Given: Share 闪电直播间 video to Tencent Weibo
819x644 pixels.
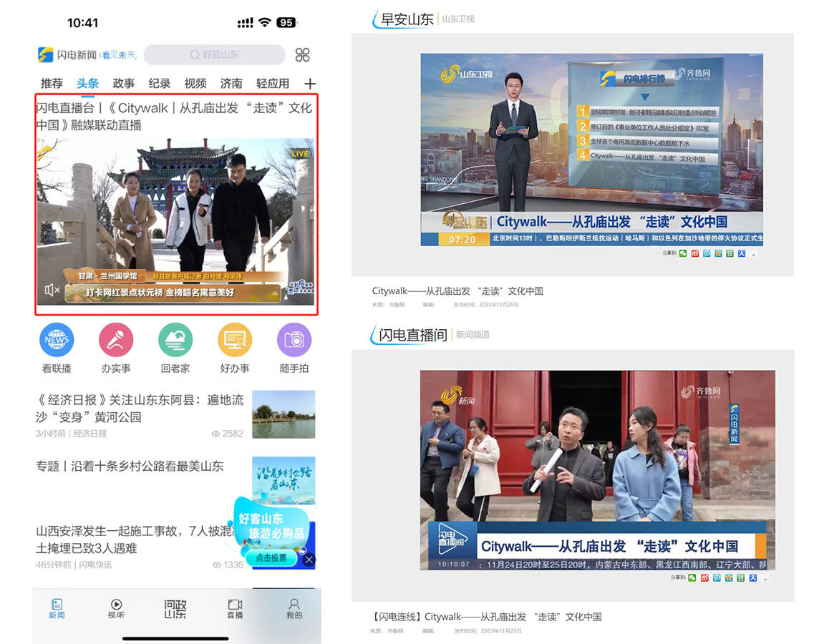Looking at the screenshot, I should tap(717, 577).
